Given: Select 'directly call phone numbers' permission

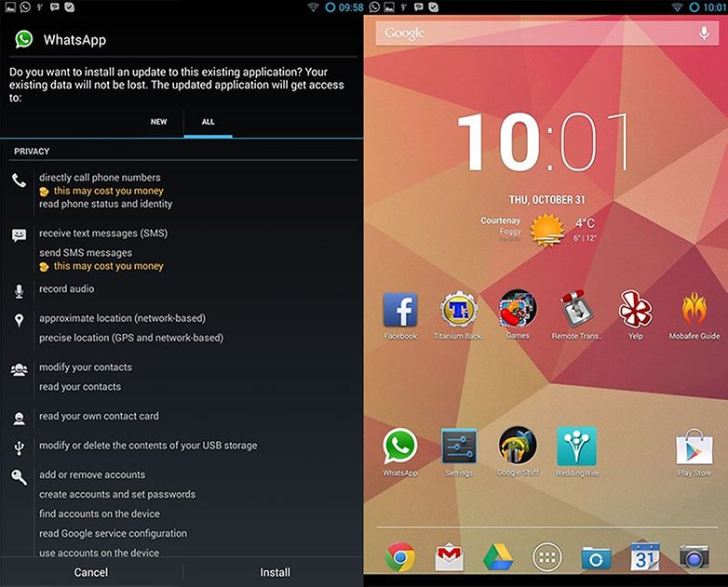Looking at the screenshot, I should 100,178.
